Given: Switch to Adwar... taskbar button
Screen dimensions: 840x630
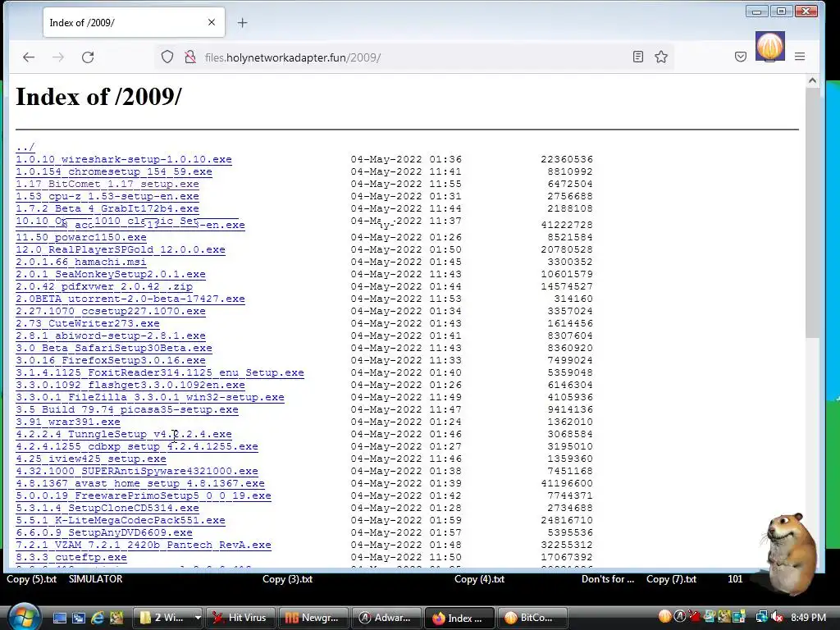Looking at the screenshot, I should [x=386, y=618].
